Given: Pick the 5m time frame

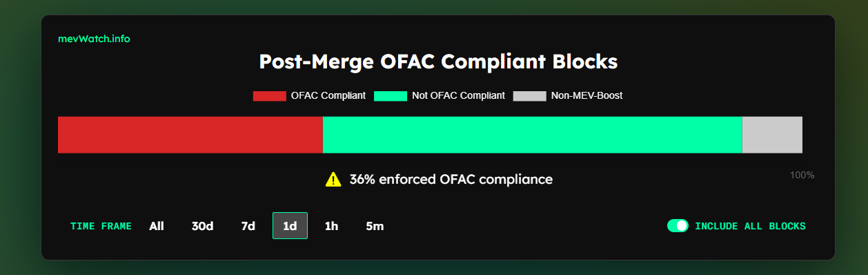Looking at the screenshot, I should tap(375, 226).
